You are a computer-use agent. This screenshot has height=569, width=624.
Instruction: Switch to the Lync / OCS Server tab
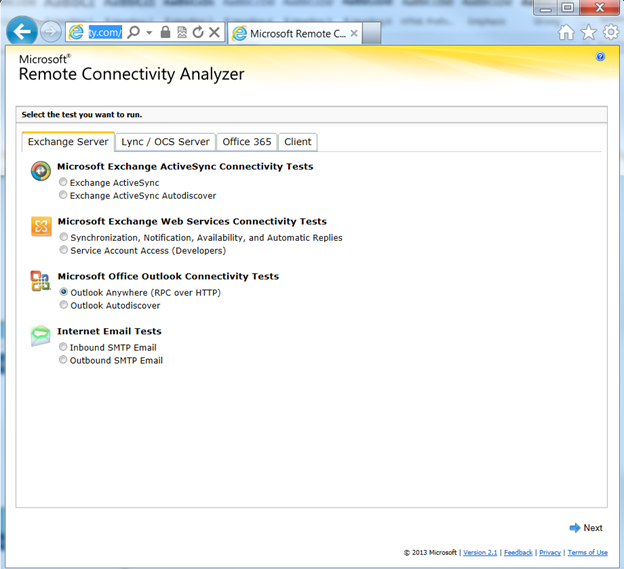coord(165,142)
